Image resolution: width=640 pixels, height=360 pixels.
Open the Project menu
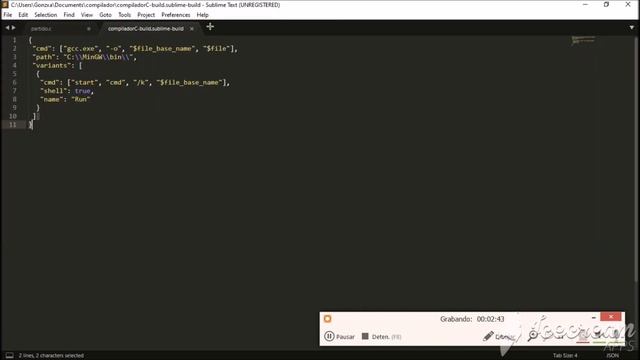146,15
